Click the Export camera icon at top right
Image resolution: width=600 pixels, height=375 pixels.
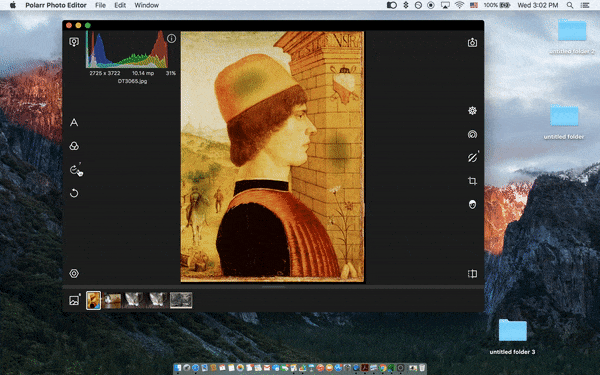pyautogui.click(x=472, y=42)
